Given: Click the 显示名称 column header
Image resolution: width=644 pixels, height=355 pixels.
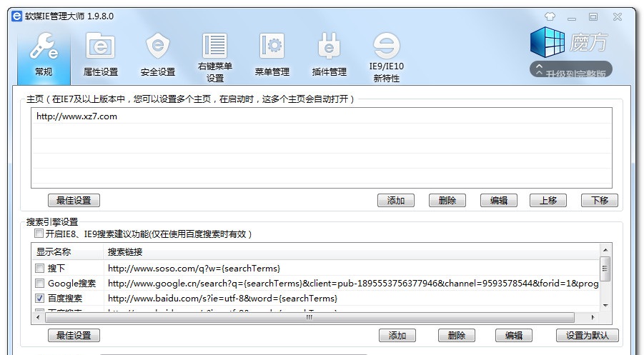Looking at the screenshot, I should click(x=67, y=251).
